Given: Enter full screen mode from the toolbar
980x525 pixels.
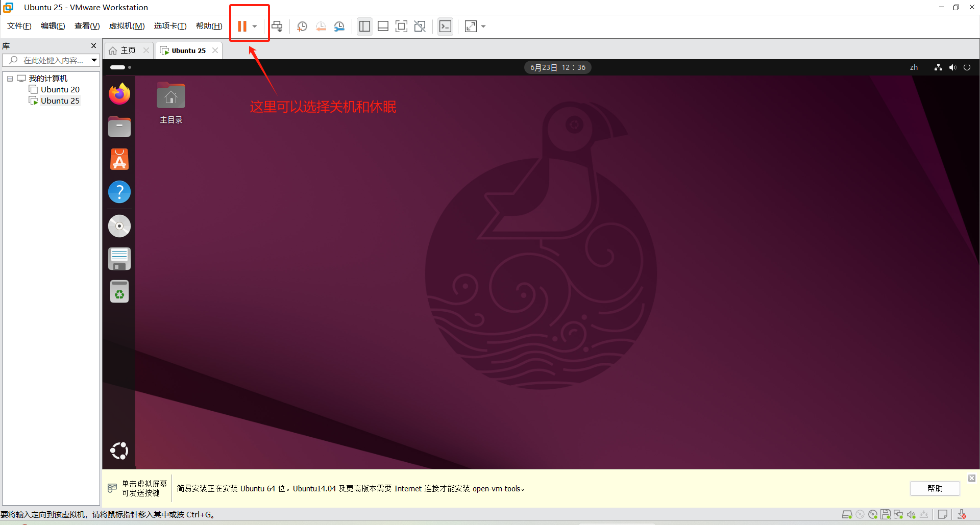Looking at the screenshot, I should [402, 26].
